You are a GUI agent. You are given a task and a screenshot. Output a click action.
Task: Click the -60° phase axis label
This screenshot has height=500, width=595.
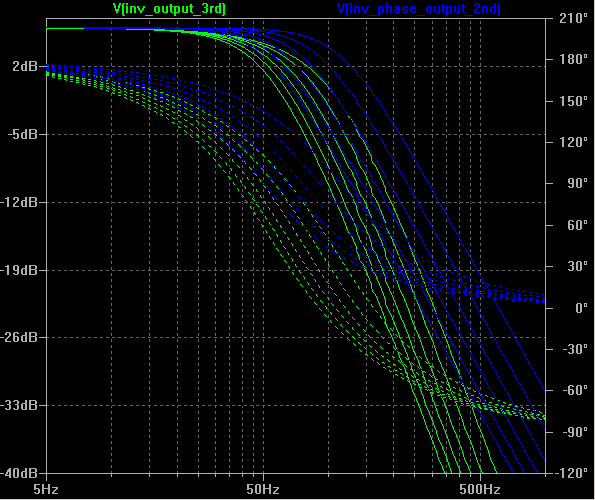pos(573,390)
